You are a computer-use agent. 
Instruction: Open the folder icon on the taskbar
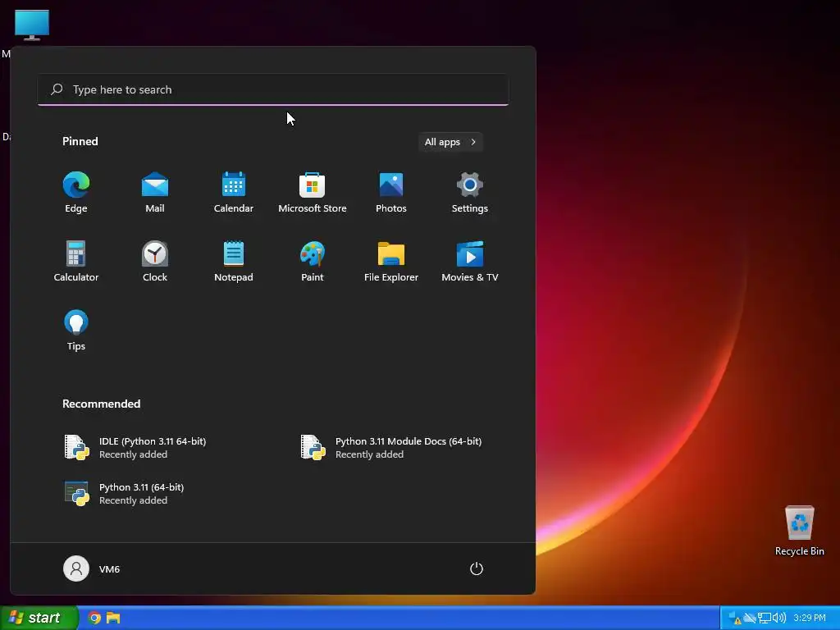pos(113,618)
